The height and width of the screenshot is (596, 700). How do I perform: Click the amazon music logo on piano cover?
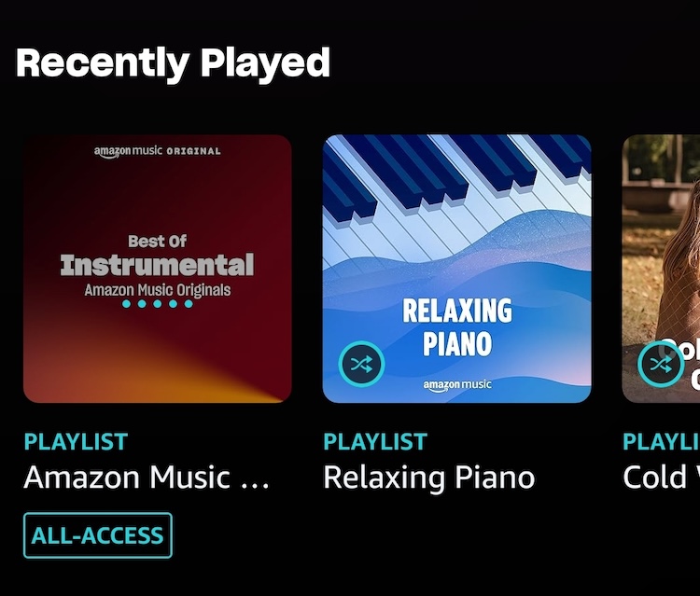[x=457, y=385]
